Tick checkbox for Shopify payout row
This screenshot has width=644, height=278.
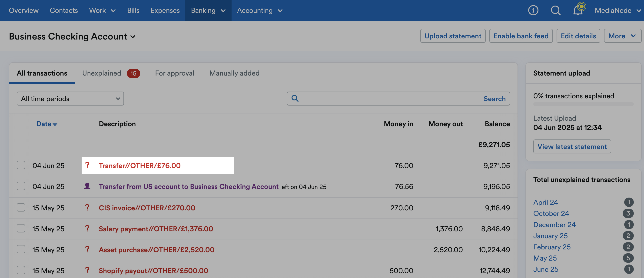(x=21, y=270)
